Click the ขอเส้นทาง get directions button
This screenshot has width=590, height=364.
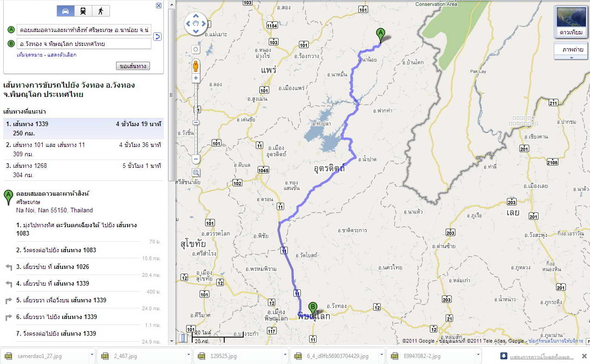coord(133,66)
